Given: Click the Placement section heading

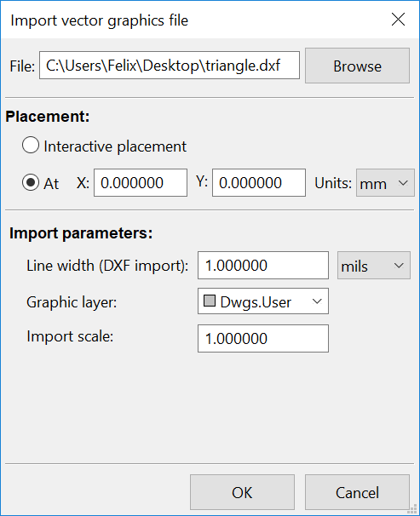Looking at the screenshot, I should point(48,117).
